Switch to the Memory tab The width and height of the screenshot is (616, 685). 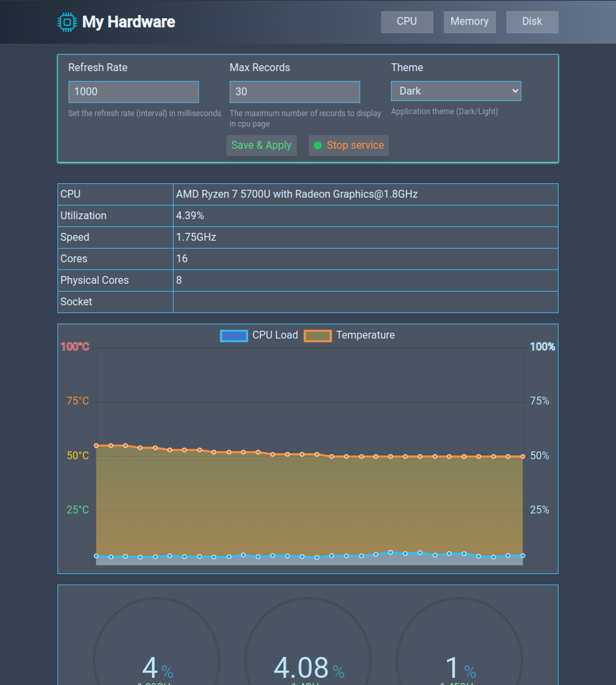pyautogui.click(x=469, y=22)
